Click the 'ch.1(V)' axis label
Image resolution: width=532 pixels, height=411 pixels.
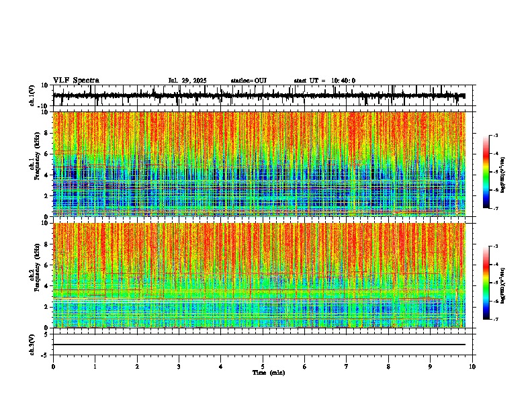tap(32, 95)
